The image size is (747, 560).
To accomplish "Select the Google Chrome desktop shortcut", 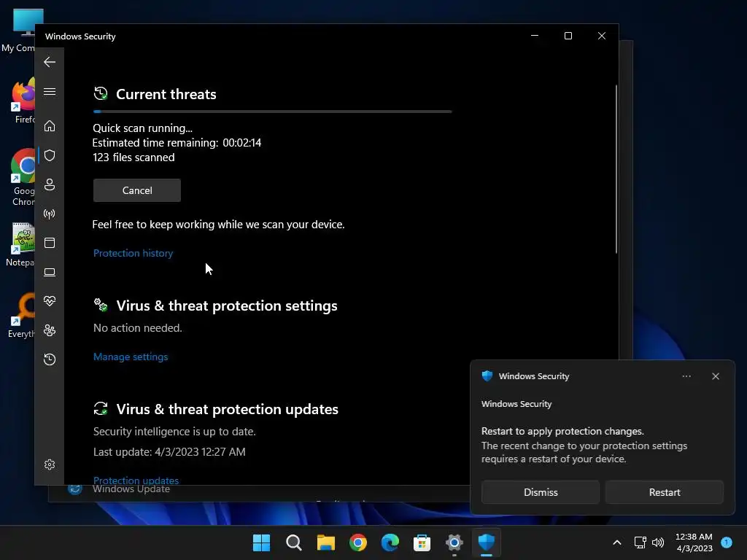I will click(22, 178).
